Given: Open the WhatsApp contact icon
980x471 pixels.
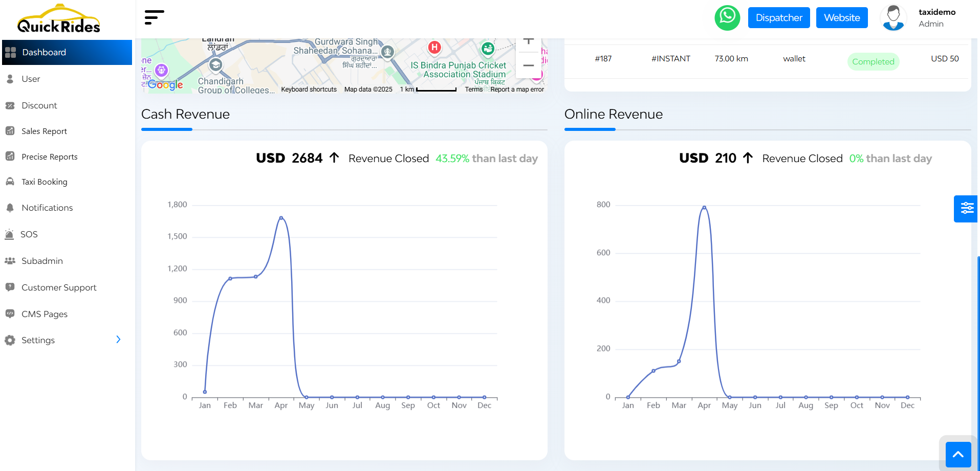Looking at the screenshot, I should (x=727, y=18).
